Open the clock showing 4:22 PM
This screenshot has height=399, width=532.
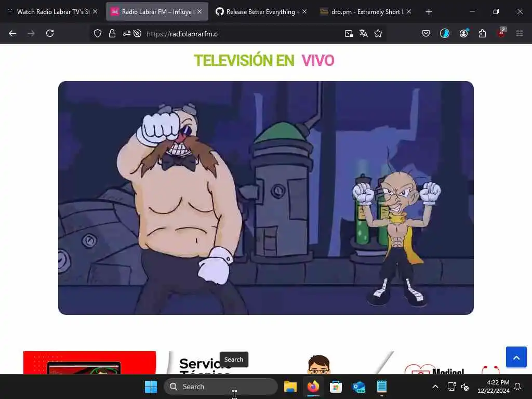click(494, 387)
